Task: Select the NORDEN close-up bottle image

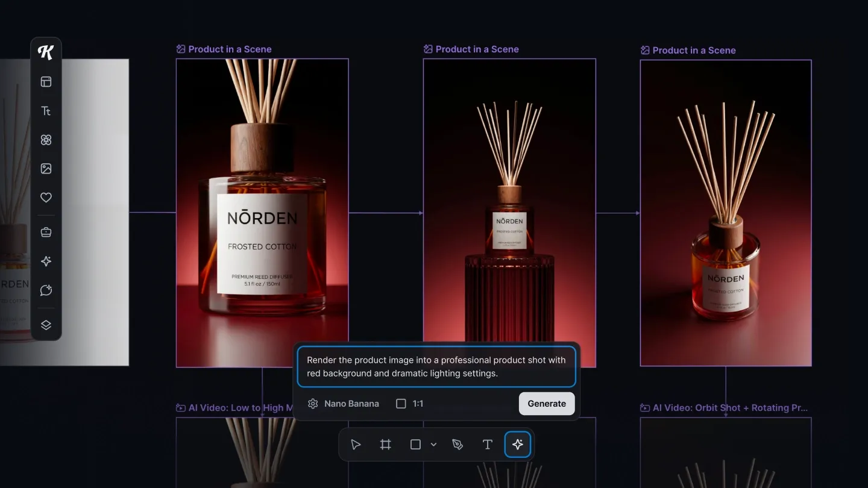Action: [x=262, y=213]
